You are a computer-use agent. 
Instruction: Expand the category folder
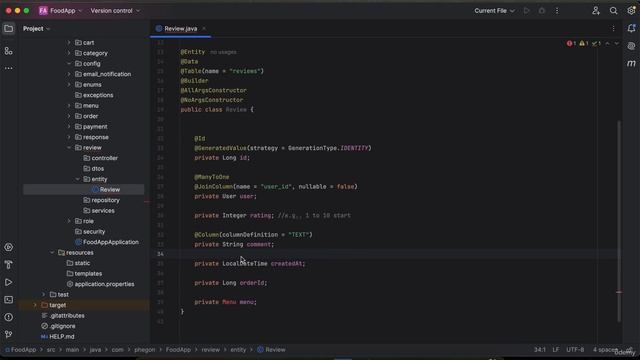[69, 53]
